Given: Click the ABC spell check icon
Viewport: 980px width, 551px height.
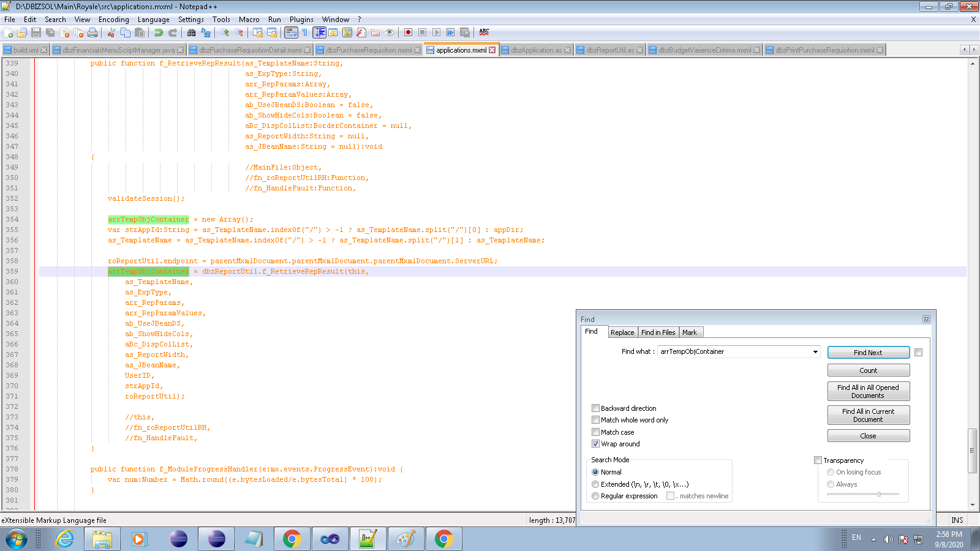Looking at the screenshot, I should click(484, 32).
